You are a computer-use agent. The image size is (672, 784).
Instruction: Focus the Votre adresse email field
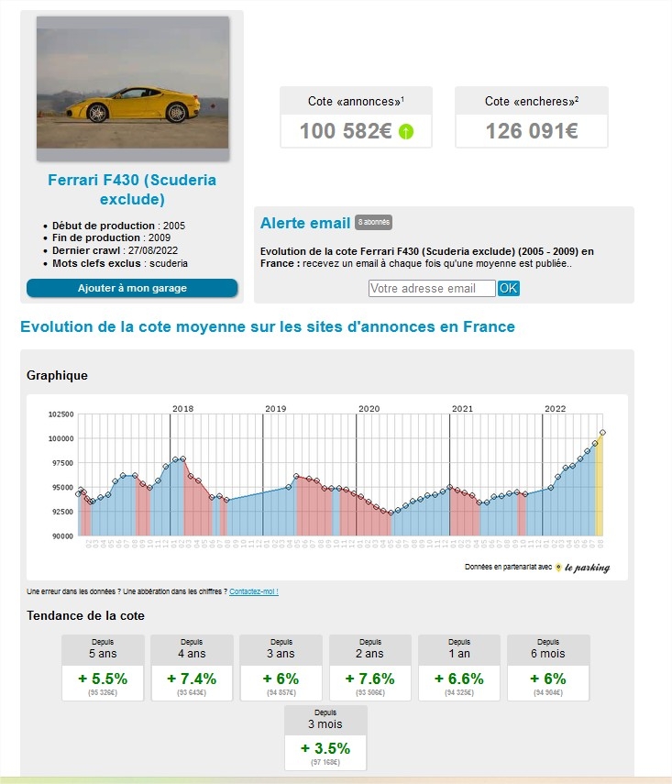[x=432, y=289]
